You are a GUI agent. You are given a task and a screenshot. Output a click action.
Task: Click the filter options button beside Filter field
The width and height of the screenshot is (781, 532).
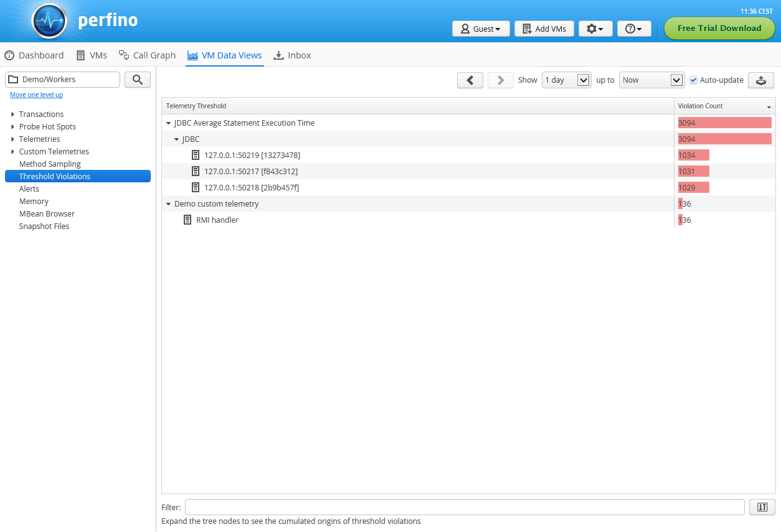pos(762,507)
